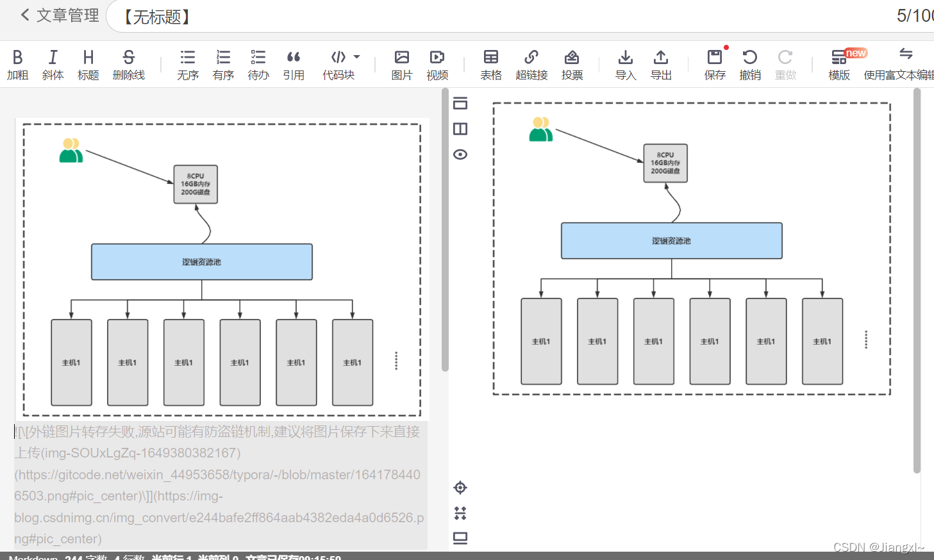Import a file with 导入
This screenshot has height=560, width=934.
tap(626, 65)
